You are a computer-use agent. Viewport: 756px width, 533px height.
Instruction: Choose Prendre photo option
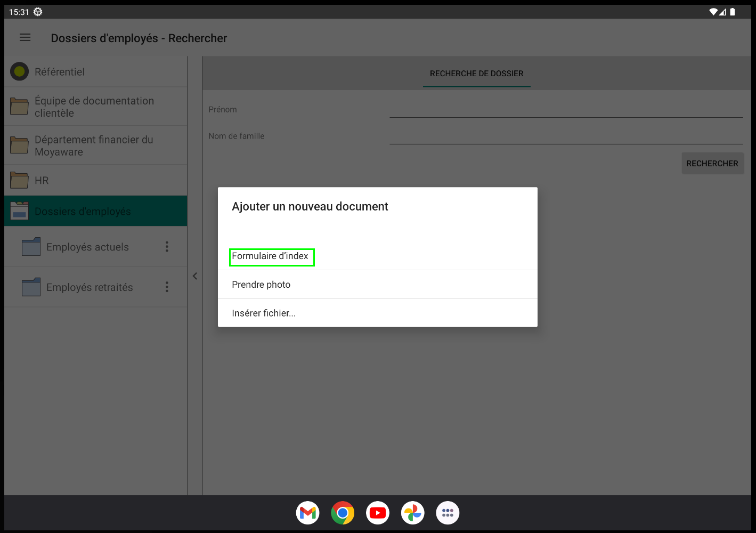(x=377, y=285)
